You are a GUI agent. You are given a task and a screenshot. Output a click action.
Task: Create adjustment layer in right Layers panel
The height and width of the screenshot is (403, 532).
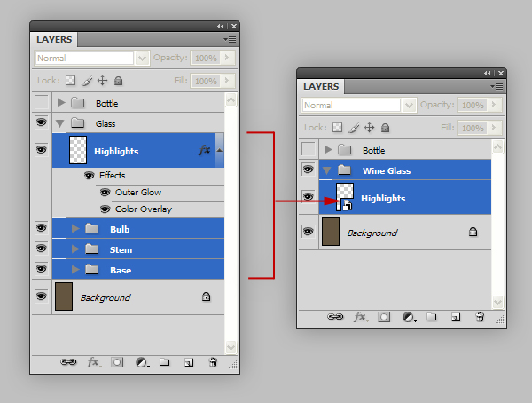pyautogui.click(x=409, y=318)
